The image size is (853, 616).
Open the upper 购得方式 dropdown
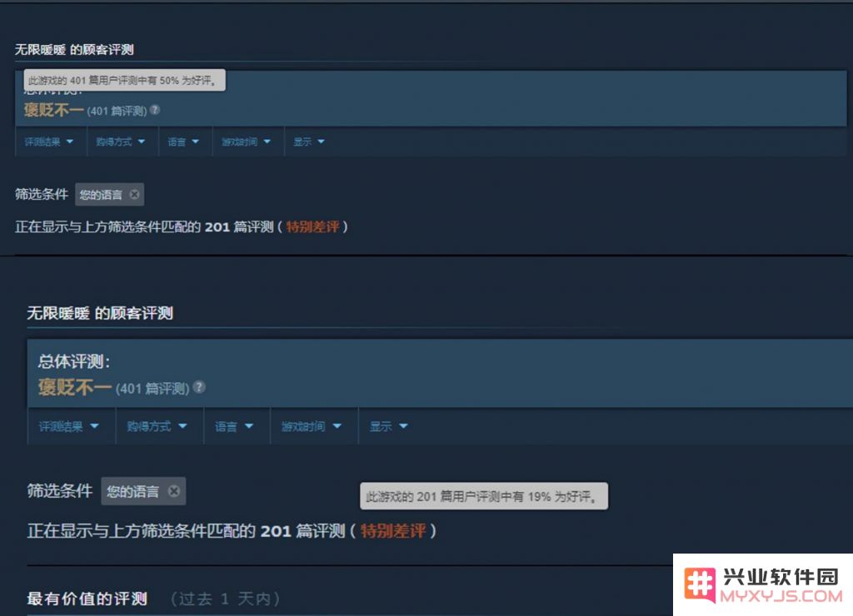point(121,142)
